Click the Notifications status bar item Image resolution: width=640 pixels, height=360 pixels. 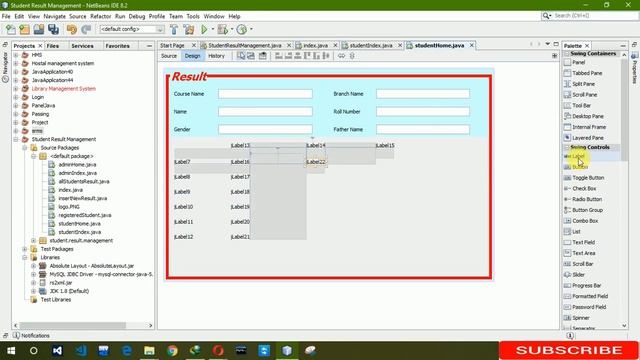[x=31, y=336]
